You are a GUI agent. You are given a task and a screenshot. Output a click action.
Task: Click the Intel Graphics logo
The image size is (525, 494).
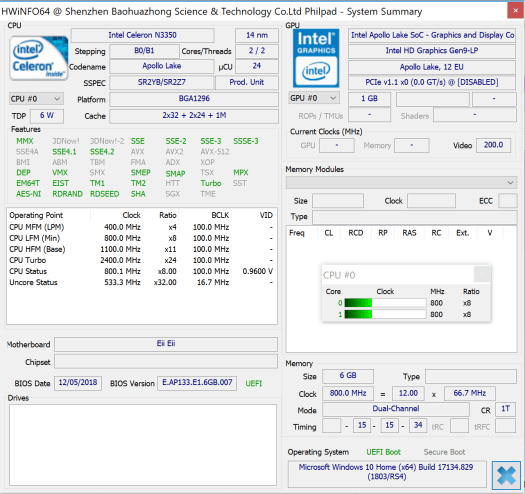coord(316,58)
